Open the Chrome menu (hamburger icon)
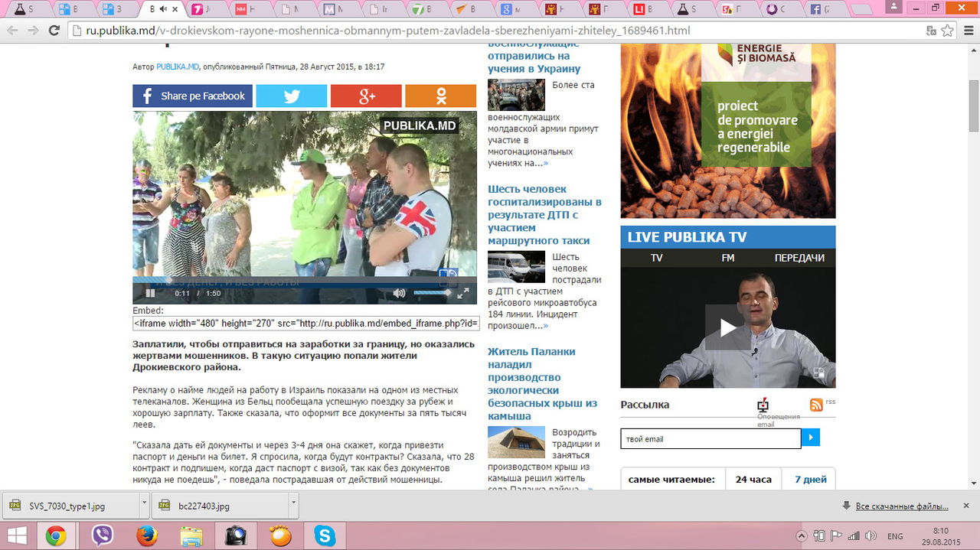 pos(968,31)
